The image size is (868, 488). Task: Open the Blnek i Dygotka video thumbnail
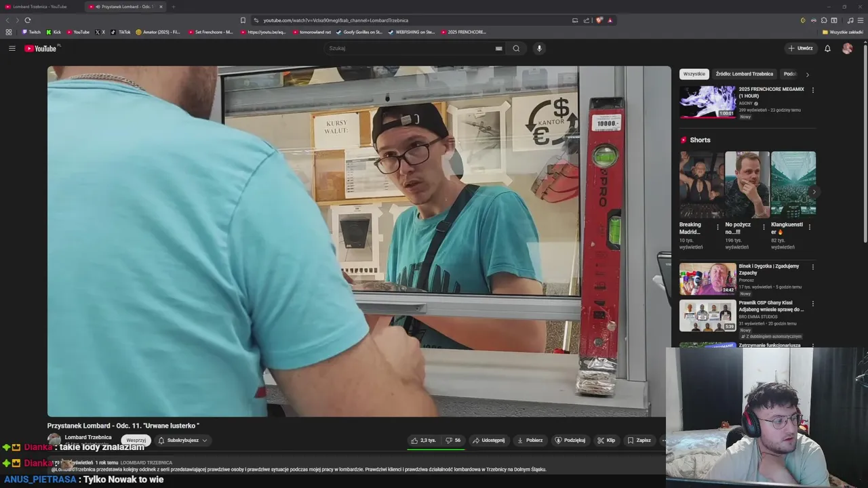point(707,279)
